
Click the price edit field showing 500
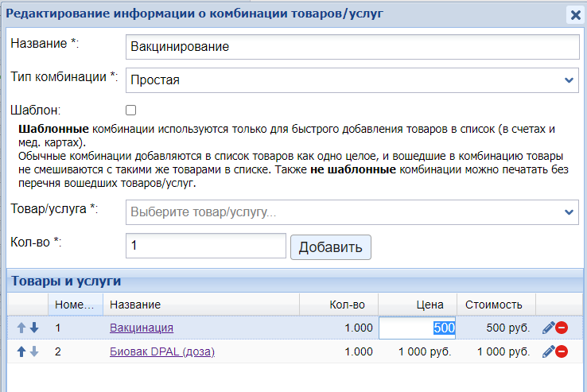pos(417,328)
